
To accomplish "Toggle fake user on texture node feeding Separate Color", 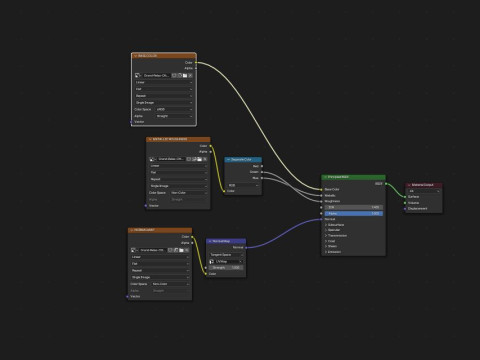I will point(189,159).
